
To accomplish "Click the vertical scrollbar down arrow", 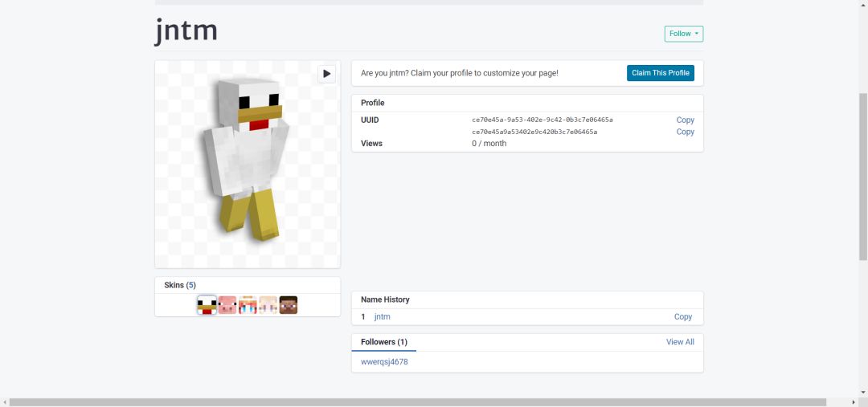I will tap(863, 392).
